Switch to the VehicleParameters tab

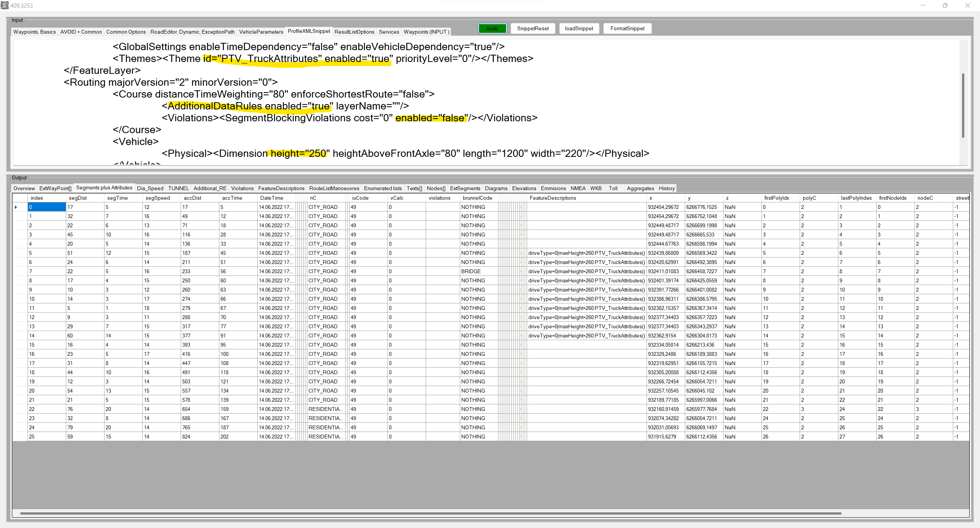click(x=261, y=32)
